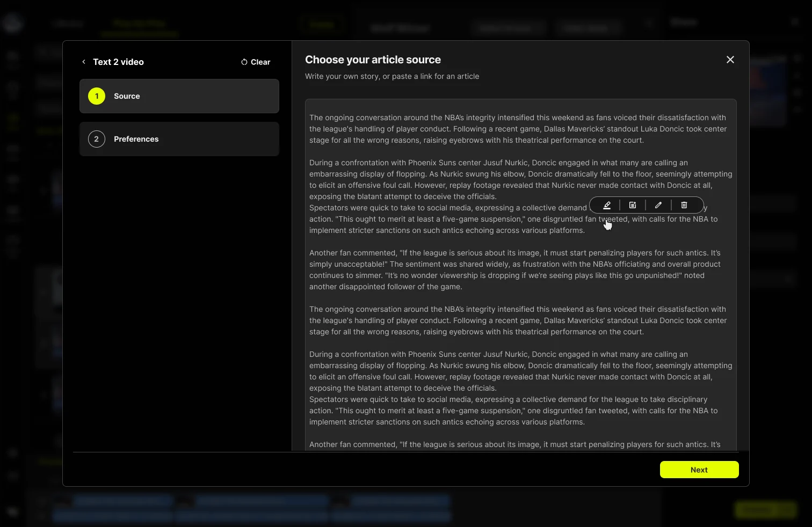This screenshot has width=812, height=527.
Task: Open the Source step
Action: 179,96
